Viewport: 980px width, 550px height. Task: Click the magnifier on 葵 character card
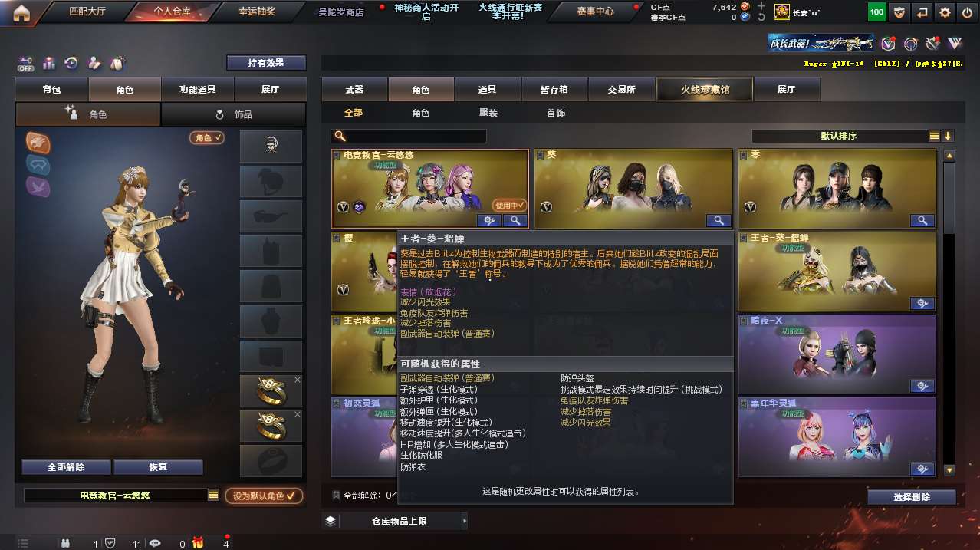[x=719, y=220]
